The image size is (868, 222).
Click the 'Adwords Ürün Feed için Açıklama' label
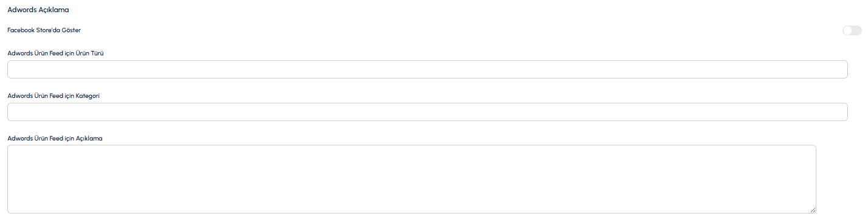point(55,138)
